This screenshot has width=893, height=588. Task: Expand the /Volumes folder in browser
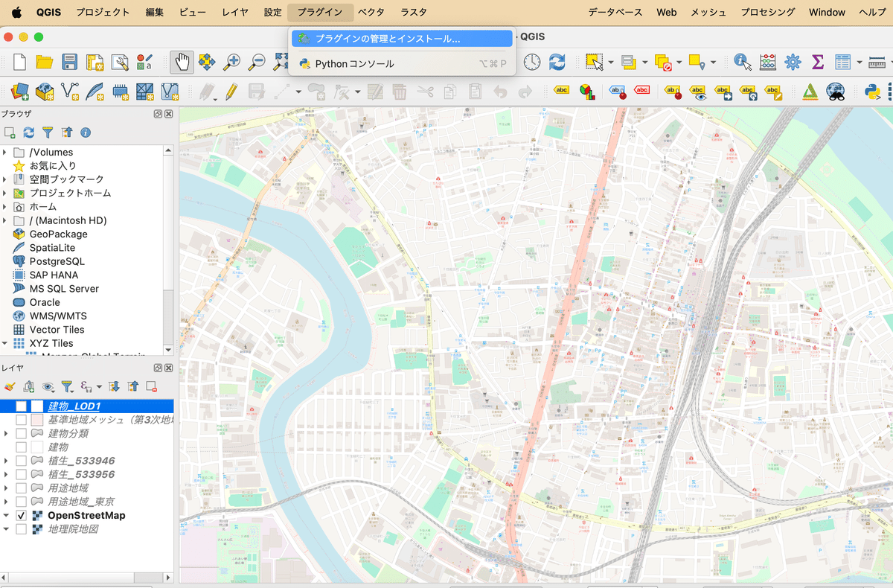click(6, 152)
